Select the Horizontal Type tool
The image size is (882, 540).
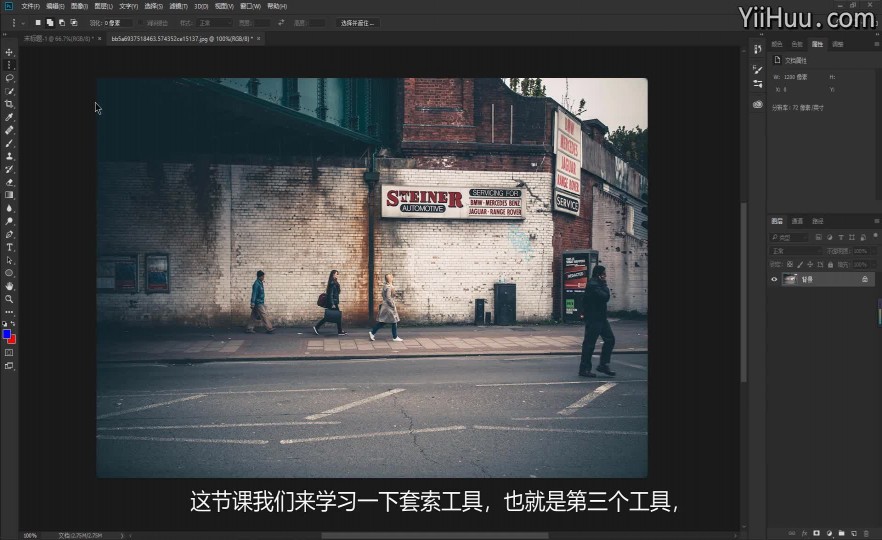coord(9,247)
